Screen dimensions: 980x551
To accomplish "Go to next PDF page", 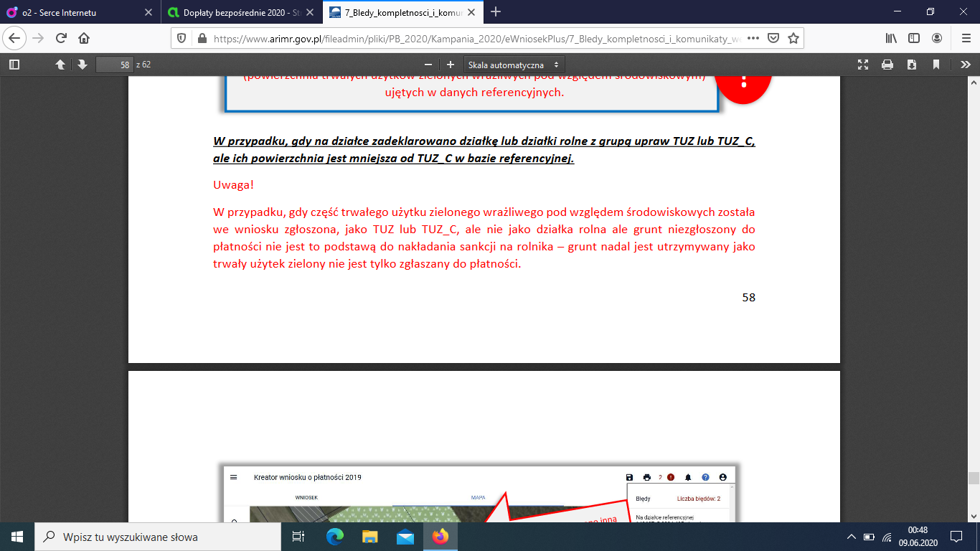I will pos(83,65).
